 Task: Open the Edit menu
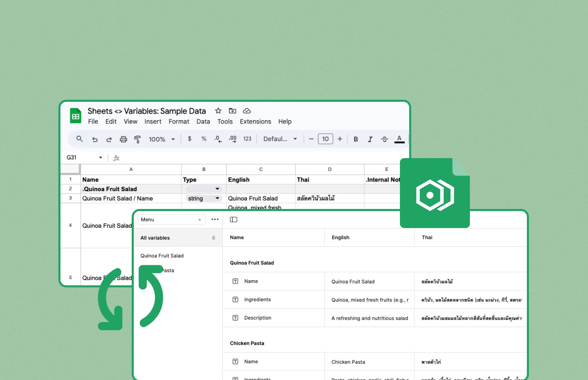tap(111, 121)
